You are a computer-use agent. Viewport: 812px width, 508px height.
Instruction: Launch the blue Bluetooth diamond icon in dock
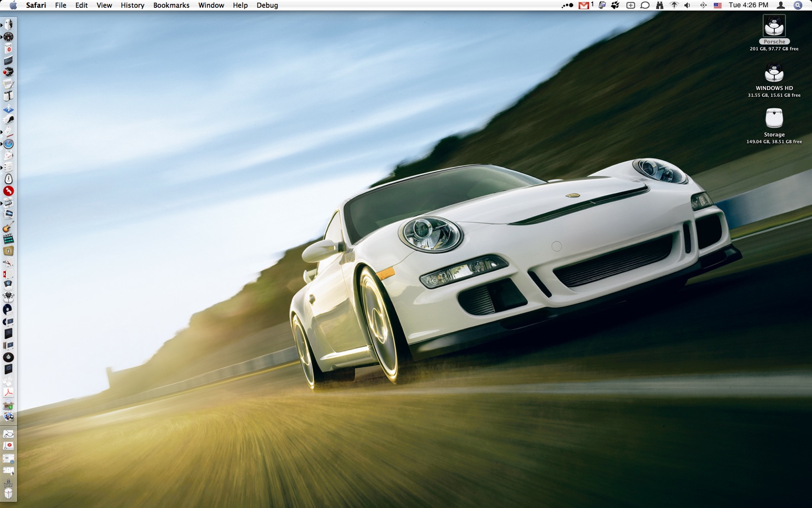(8, 108)
